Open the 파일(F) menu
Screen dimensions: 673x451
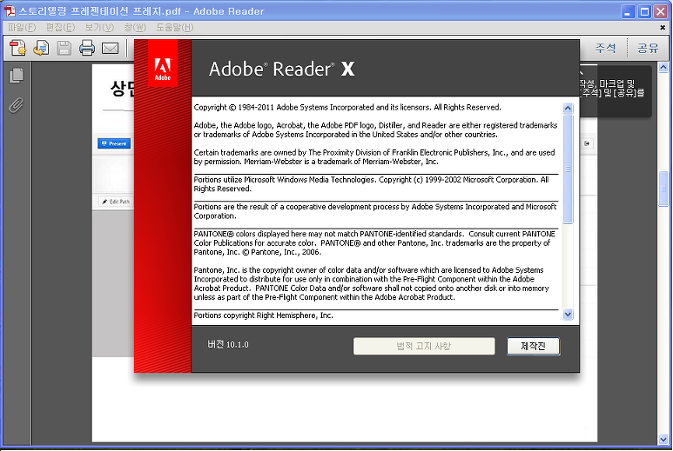[x=22, y=27]
